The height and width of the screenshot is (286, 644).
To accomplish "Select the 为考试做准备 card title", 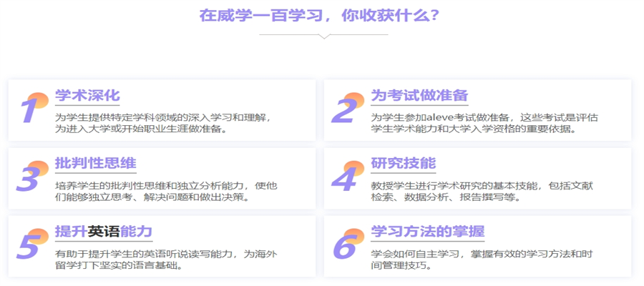I will (x=420, y=96).
